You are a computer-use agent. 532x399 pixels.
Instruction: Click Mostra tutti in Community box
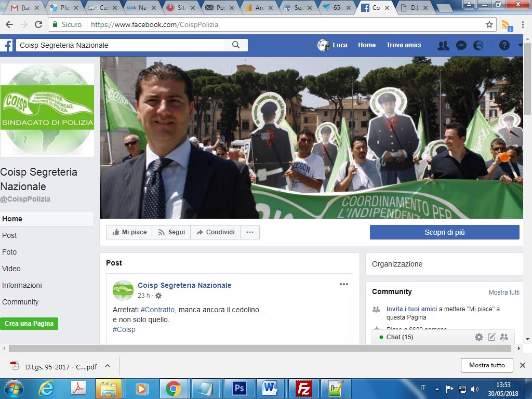coord(504,292)
